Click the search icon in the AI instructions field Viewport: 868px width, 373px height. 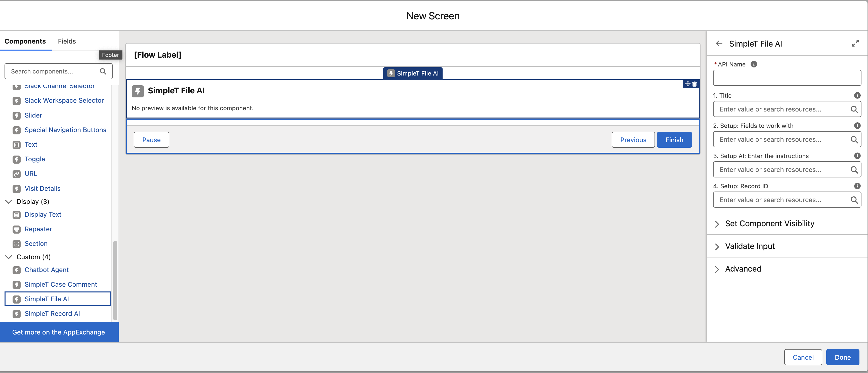[854, 170]
